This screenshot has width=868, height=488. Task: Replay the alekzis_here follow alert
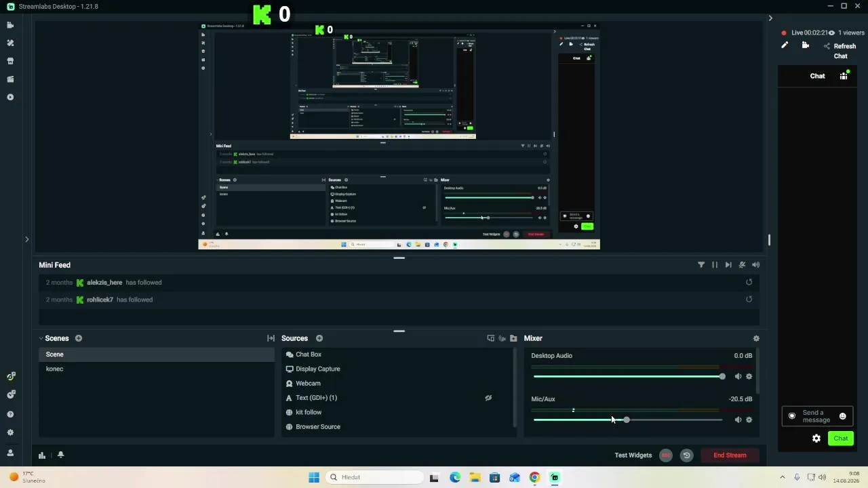point(749,282)
